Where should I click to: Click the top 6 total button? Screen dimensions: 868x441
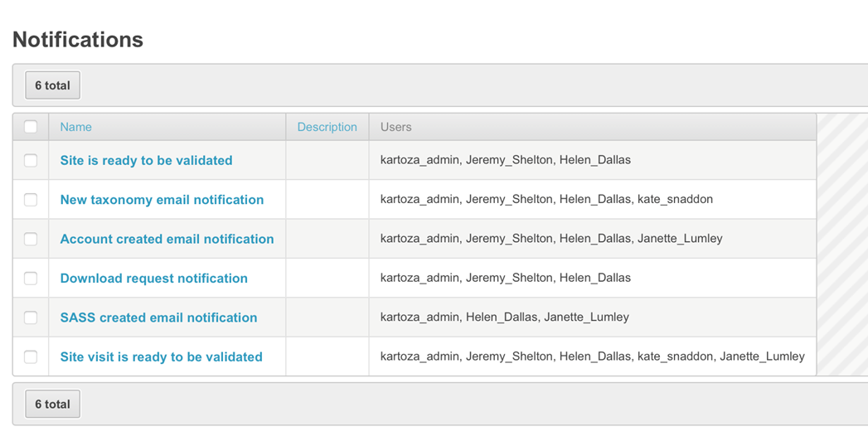(52, 85)
